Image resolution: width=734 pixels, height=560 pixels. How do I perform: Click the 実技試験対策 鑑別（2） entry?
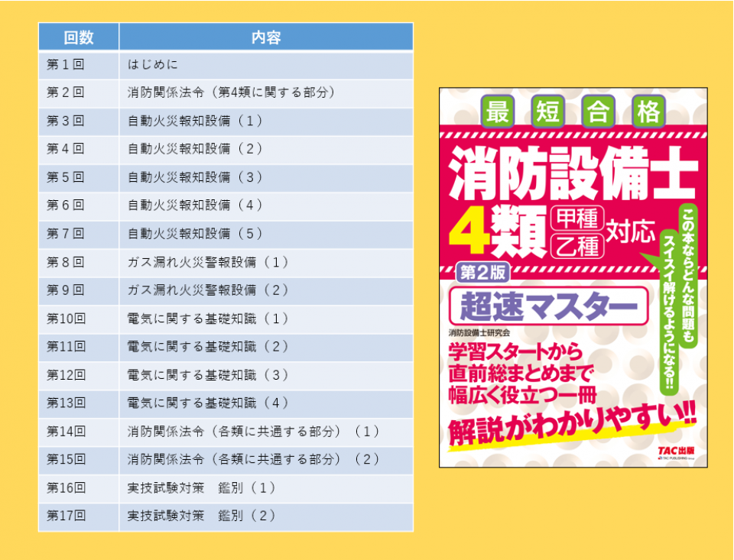pyautogui.click(x=202, y=516)
